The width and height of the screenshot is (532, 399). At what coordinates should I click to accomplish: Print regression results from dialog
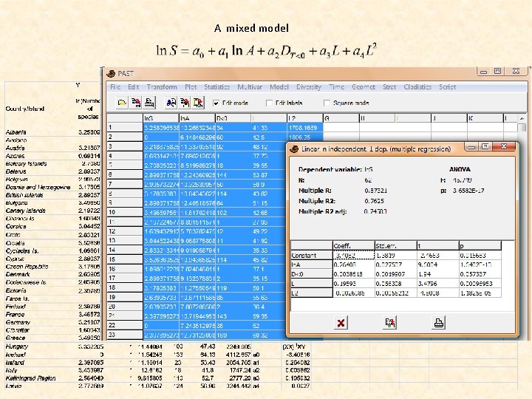pyautogui.click(x=438, y=323)
